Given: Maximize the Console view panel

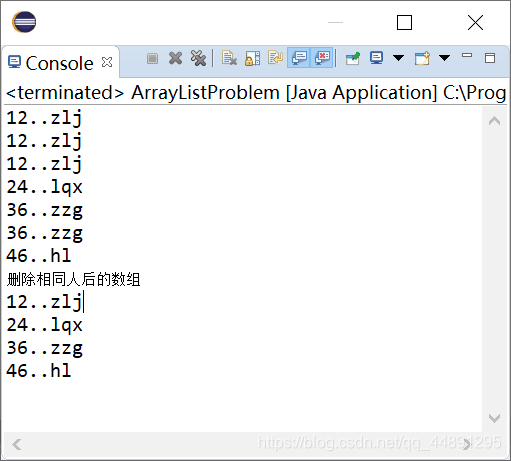Looking at the screenshot, I should 490,58.
